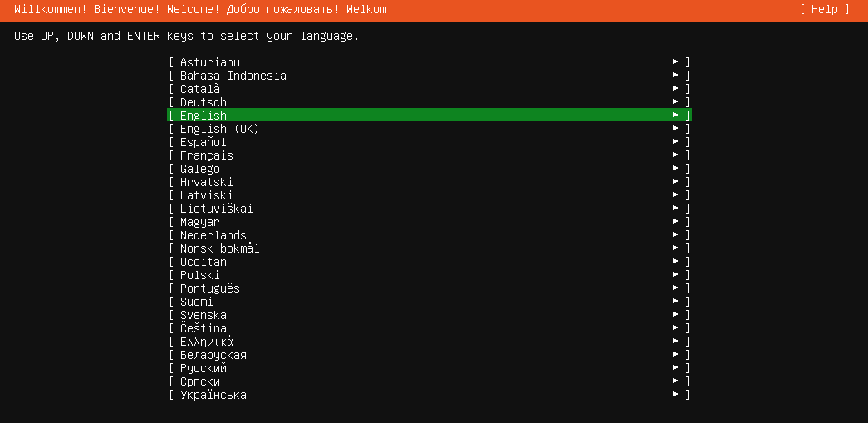This screenshot has height=423, width=868.
Task: Expand the Español entry arrow
Action: click(x=676, y=142)
